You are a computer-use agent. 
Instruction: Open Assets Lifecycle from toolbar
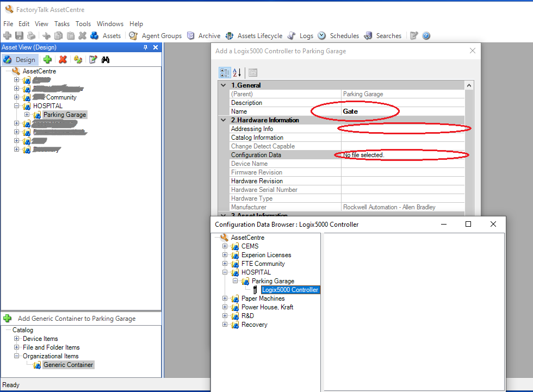tap(254, 35)
